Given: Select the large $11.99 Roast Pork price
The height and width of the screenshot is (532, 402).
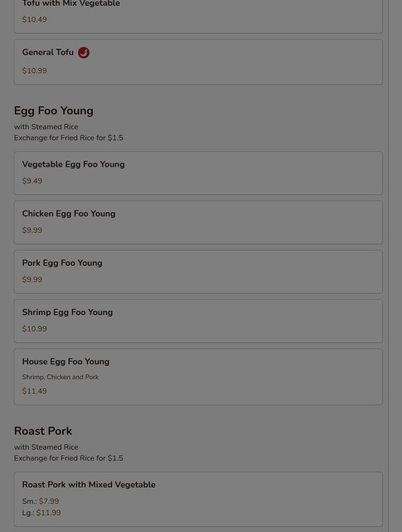Looking at the screenshot, I should (x=48, y=513).
